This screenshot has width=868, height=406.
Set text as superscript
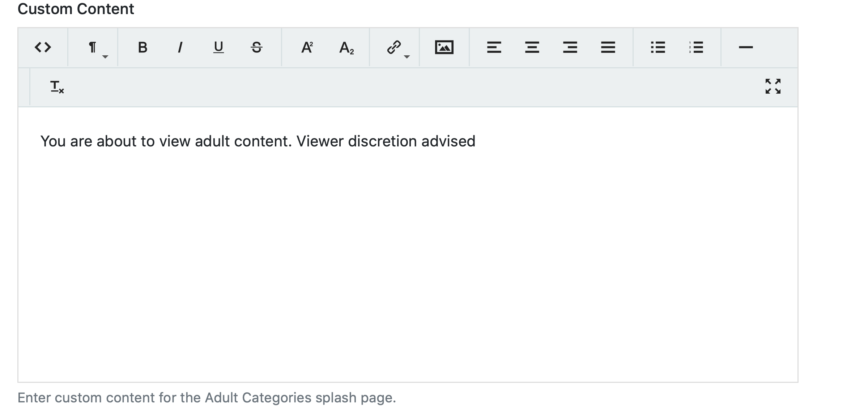[x=307, y=47]
